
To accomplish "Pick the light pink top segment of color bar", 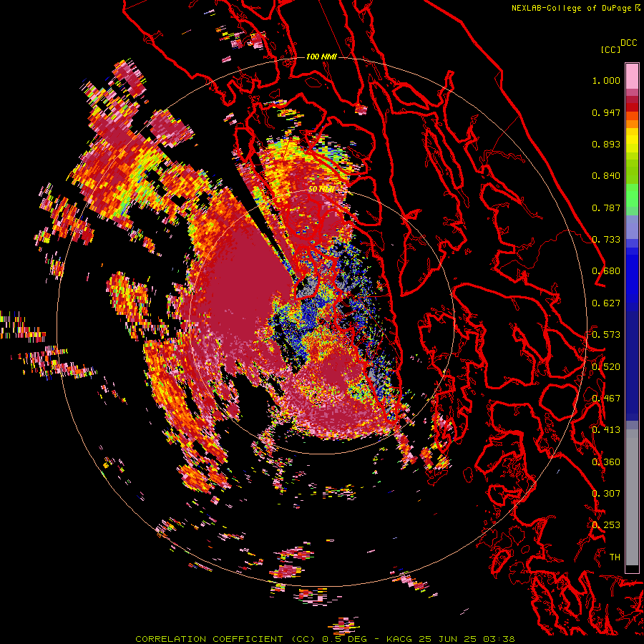I will pyautogui.click(x=632, y=76).
